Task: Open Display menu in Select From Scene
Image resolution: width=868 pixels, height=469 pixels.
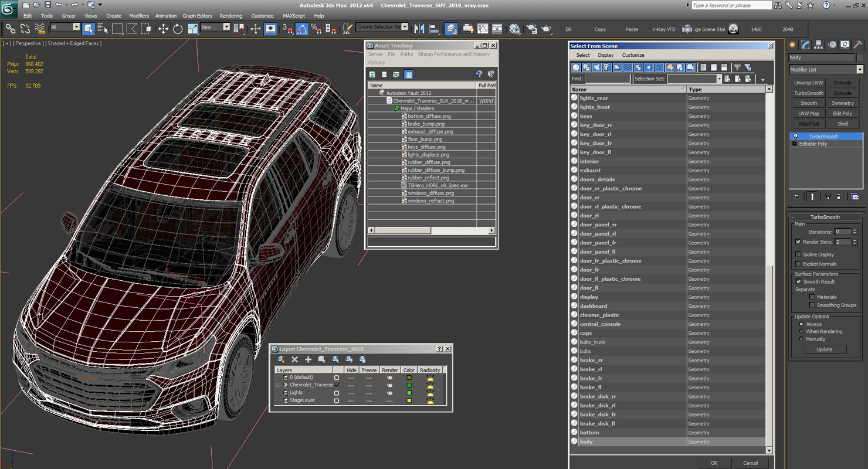Action: pos(606,55)
